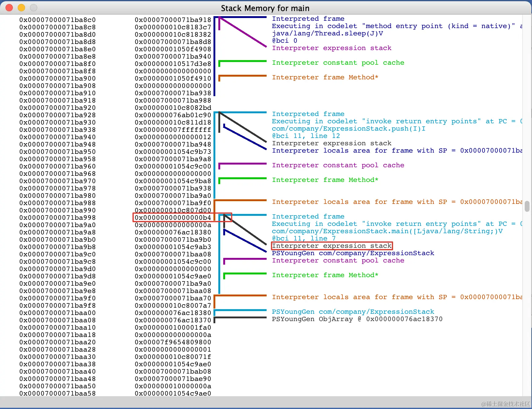Click memory value 0x00000001054c9ab3
The image size is (532, 409).
click(x=173, y=247)
